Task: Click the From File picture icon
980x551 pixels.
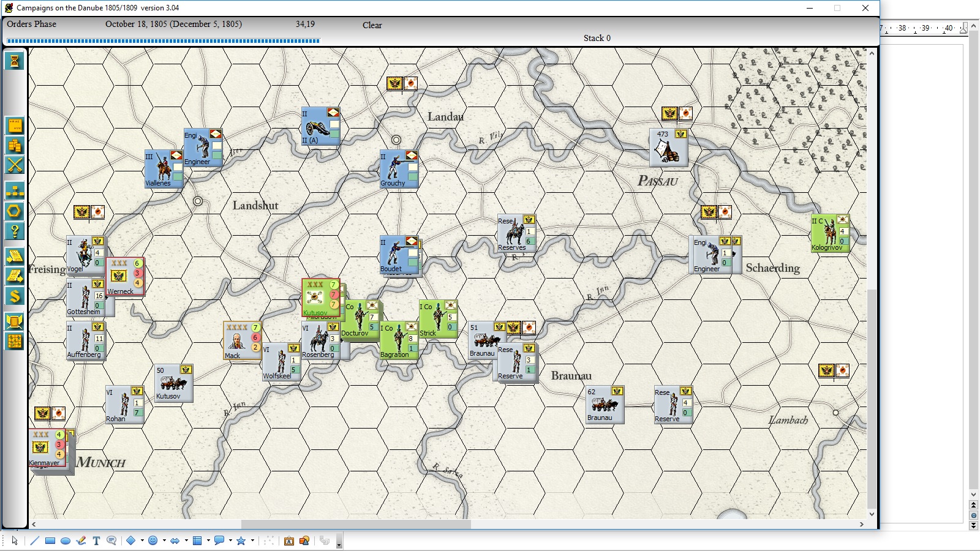Action: tap(304, 541)
